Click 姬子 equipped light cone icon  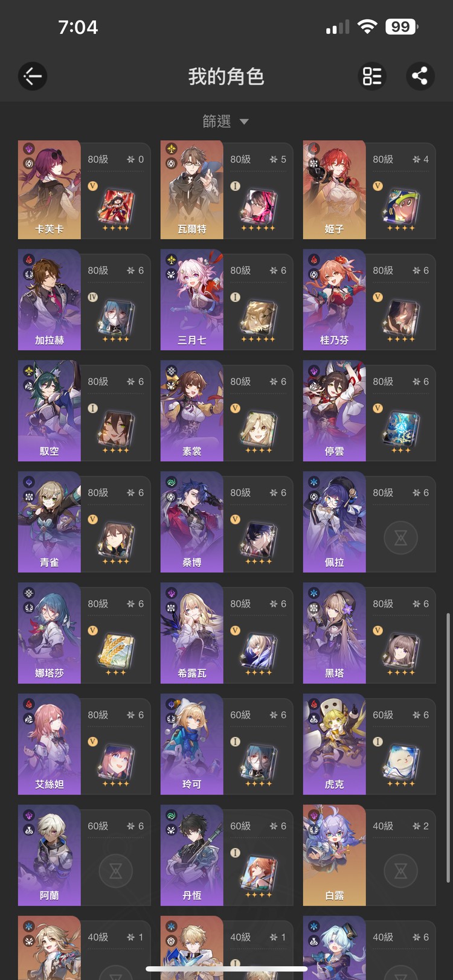click(401, 207)
